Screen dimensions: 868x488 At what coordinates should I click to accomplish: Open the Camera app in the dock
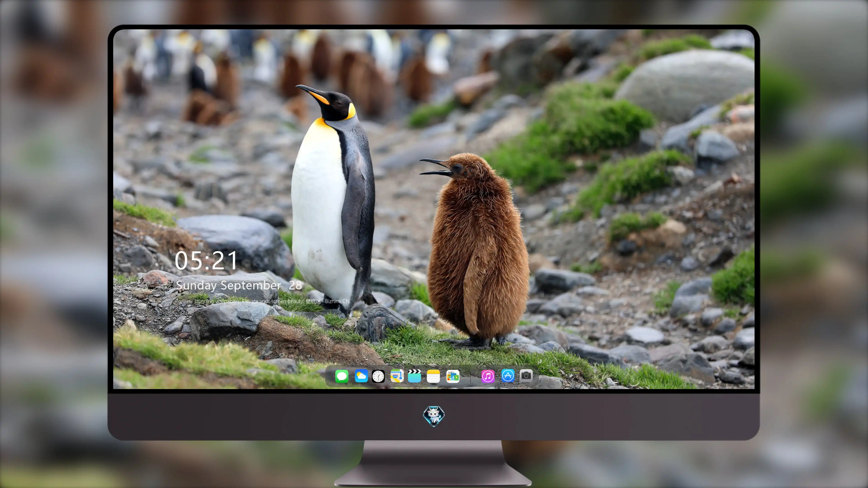click(x=526, y=376)
